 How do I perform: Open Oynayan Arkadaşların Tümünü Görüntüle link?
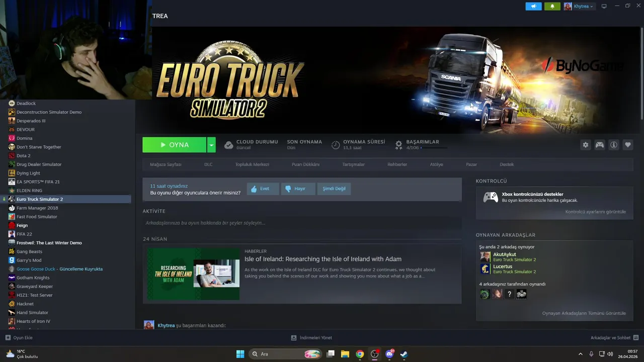point(584,313)
